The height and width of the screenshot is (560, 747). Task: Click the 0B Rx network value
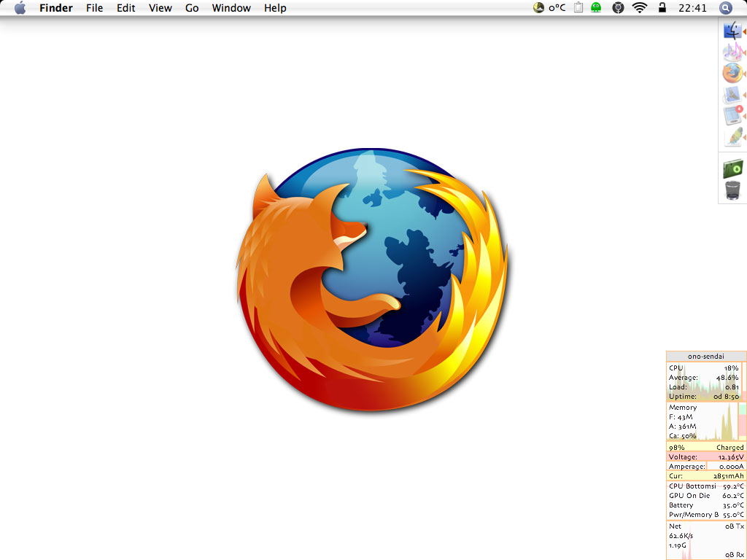click(735, 555)
